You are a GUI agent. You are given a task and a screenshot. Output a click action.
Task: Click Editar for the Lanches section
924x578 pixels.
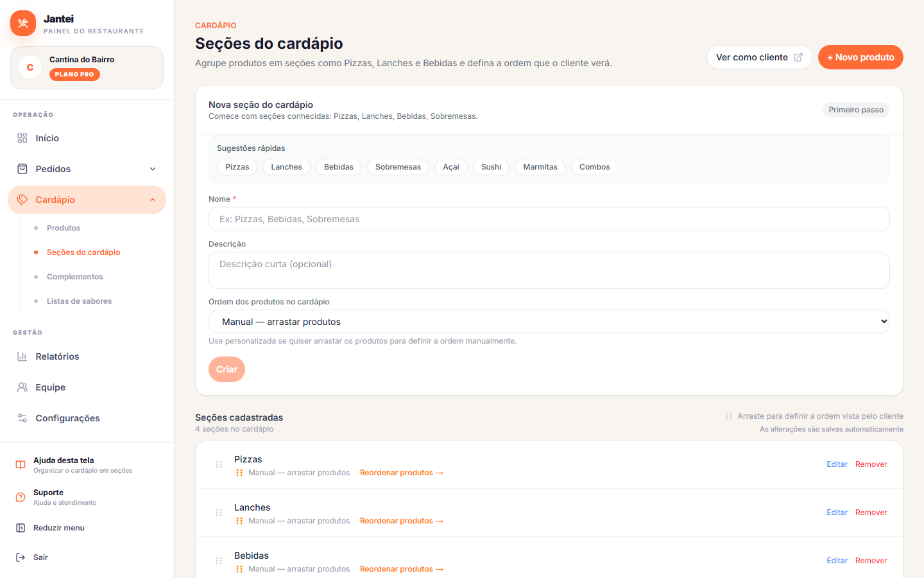click(x=837, y=512)
